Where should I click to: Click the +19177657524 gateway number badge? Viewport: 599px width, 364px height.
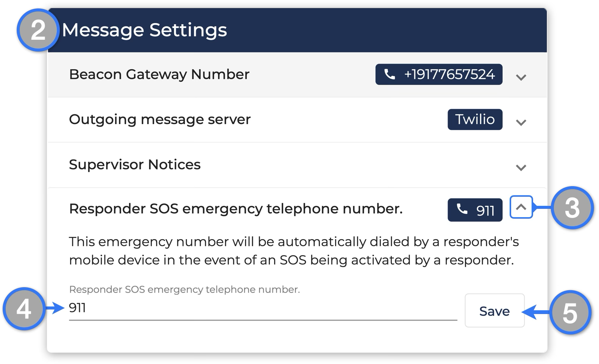click(x=439, y=74)
